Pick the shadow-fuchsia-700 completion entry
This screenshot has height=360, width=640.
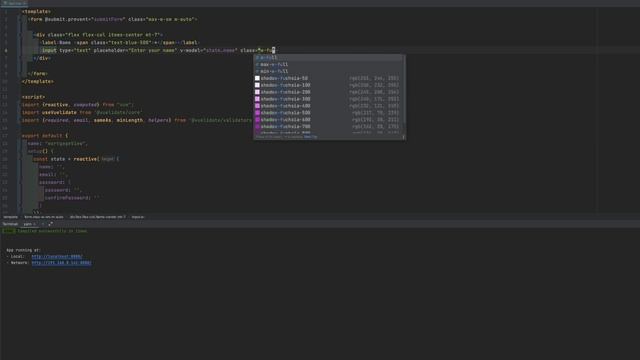[x=329, y=127]
